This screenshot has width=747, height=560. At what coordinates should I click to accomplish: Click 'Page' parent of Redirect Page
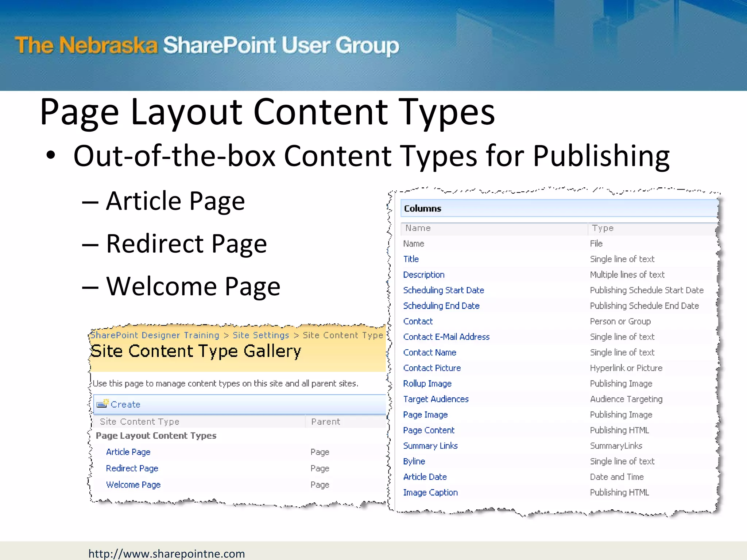[x=320, y=468]
